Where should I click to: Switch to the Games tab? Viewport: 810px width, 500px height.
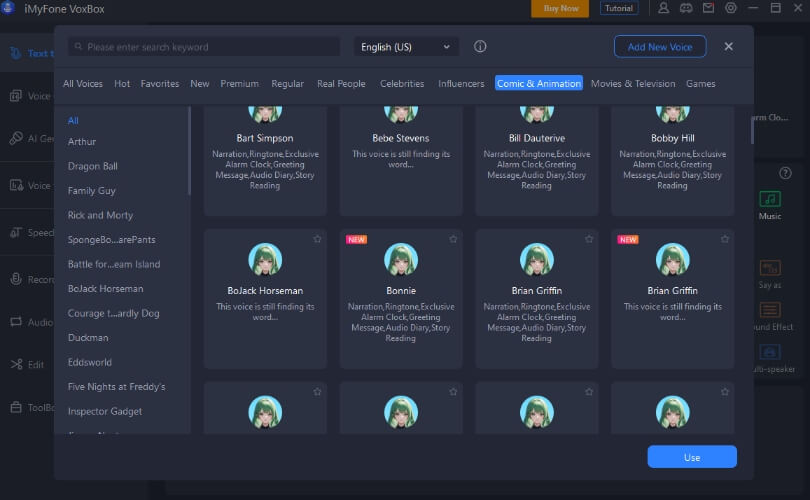pyautogui.click(x=700, y=84)
